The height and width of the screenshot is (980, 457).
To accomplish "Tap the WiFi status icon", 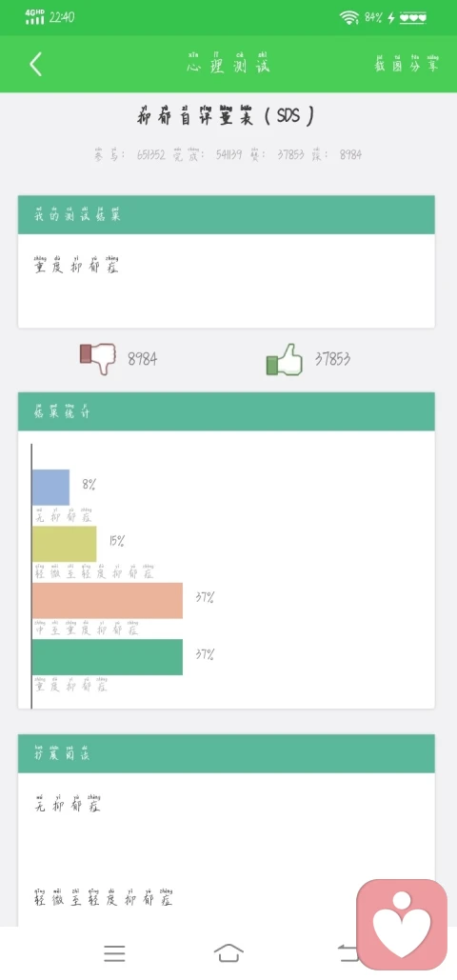I will tap(348, 17).
